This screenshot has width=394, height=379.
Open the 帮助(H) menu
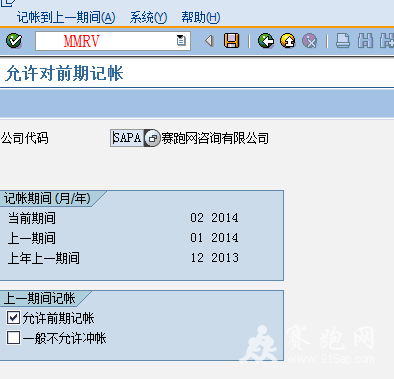pos(201,17)
